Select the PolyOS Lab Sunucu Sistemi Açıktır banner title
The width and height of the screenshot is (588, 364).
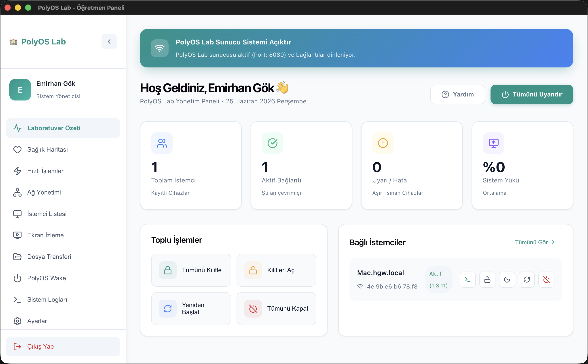coord(233,42)
